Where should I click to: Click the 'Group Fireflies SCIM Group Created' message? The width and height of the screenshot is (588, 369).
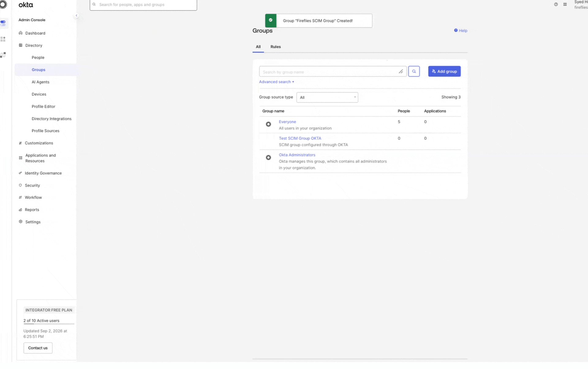point(318,21)
